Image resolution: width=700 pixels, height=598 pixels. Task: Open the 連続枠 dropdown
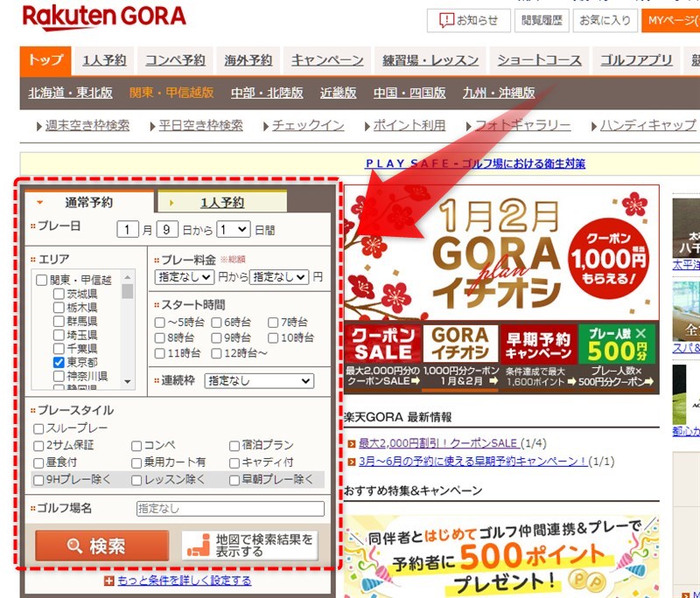coord(259,381)
